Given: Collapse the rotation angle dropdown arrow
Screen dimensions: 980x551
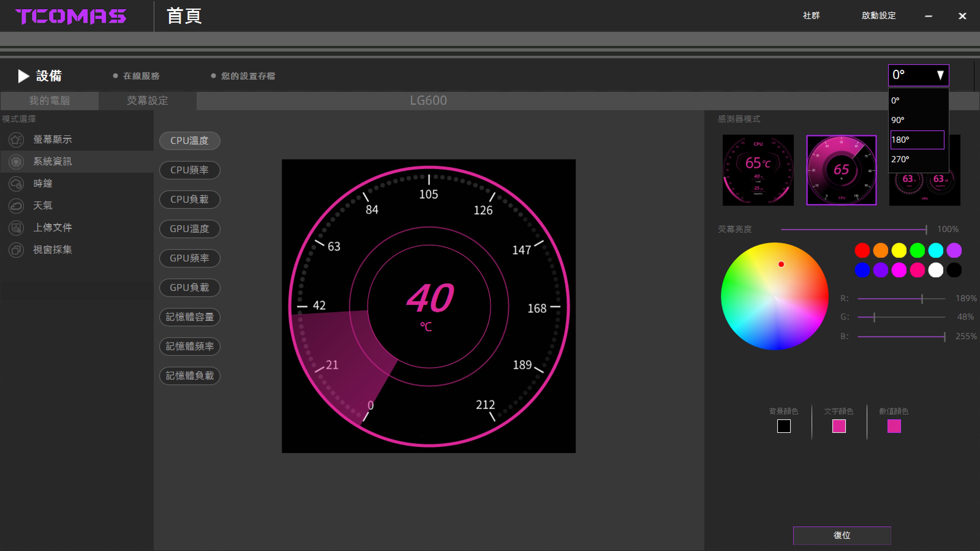Looking at the screenshot, I should [x=940, y=75].
